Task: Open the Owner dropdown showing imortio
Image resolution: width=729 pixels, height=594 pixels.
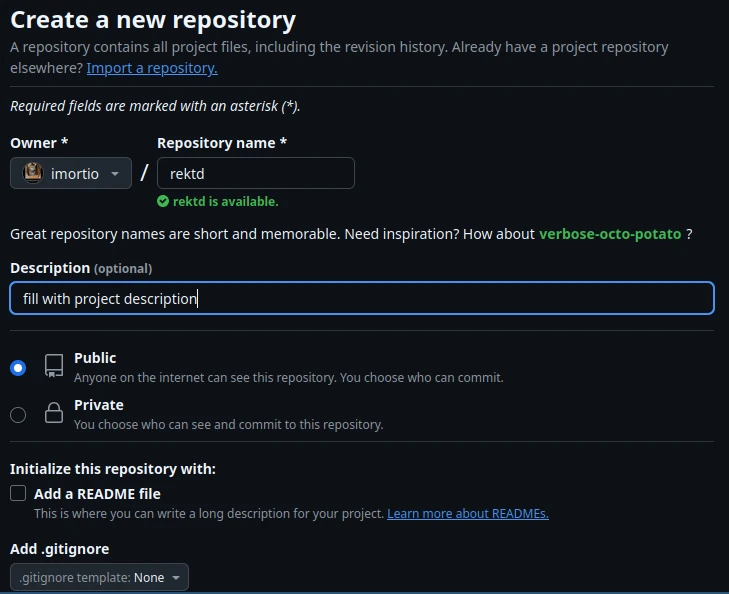Action: click(71, 173)
